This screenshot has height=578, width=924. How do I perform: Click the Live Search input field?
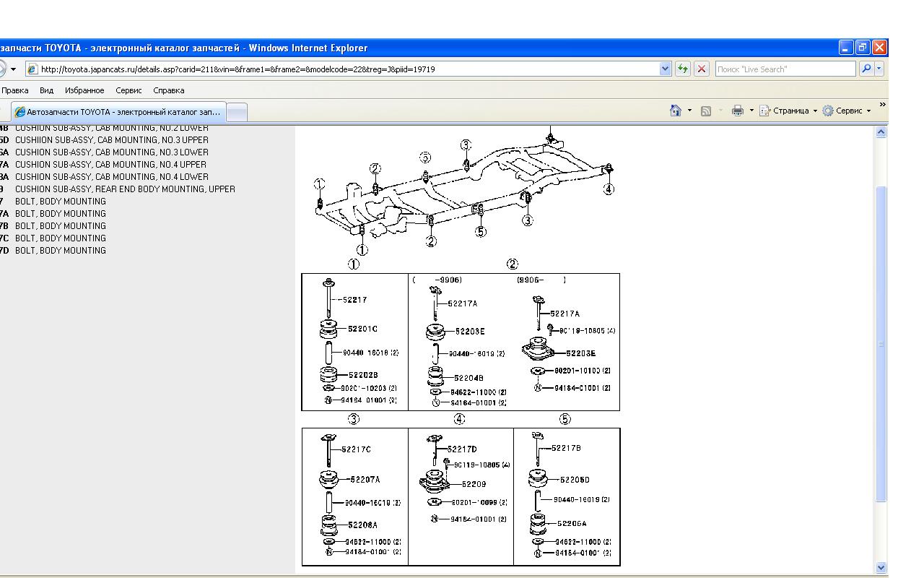click(x=784, y=69)
